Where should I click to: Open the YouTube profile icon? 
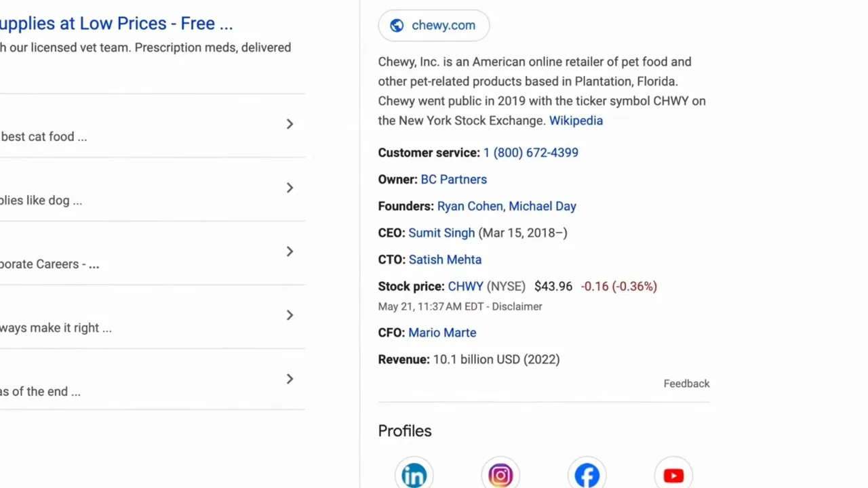point(673,475)
